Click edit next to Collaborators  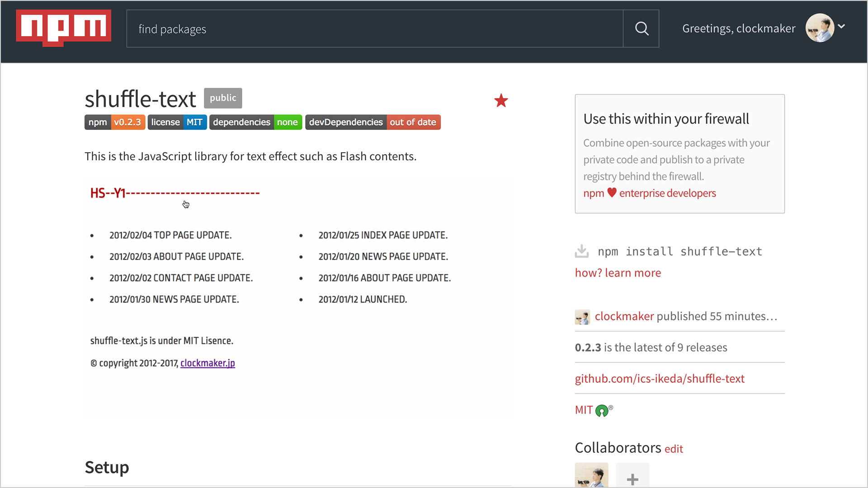click(674, 449)
